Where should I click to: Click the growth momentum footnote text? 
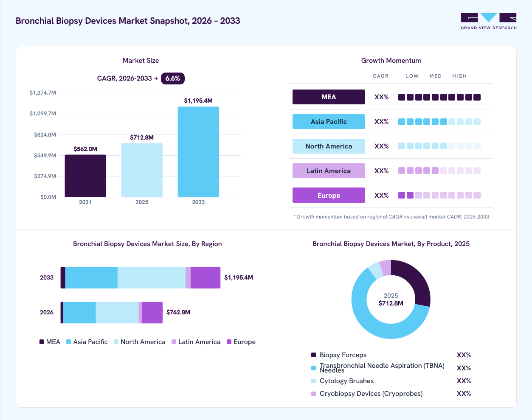point(391,217)
